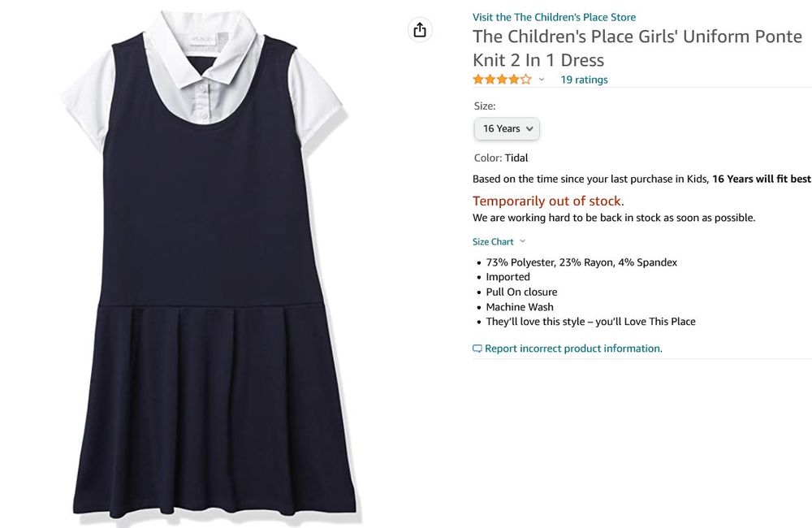Expand the Size Chart chevron
This screenshot has width=812, height=528.
[x=522, y=241]
